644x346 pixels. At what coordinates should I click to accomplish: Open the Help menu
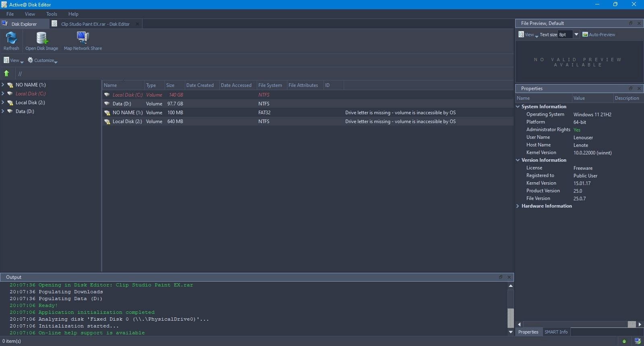pyautogui.click(x=73, y=14)
